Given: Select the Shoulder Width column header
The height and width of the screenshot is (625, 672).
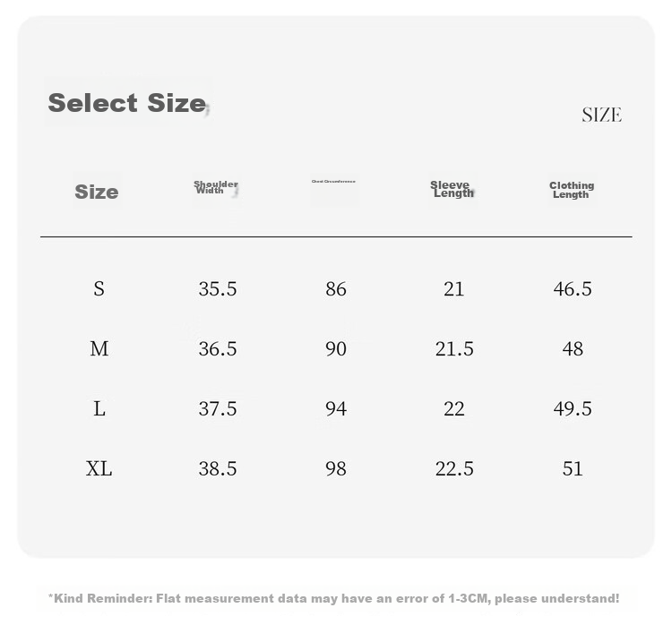Looking at the screenshot, I should tap(216, 187).
